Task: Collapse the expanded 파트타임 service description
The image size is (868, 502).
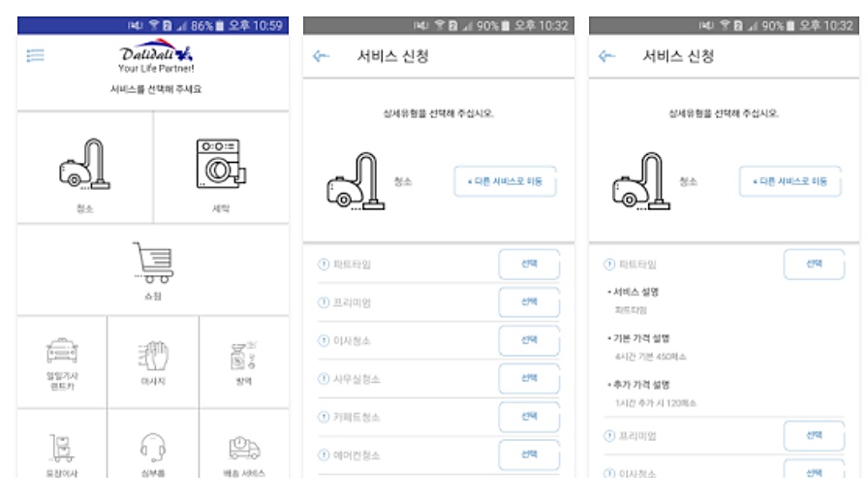Action: [x=609, y=264]
